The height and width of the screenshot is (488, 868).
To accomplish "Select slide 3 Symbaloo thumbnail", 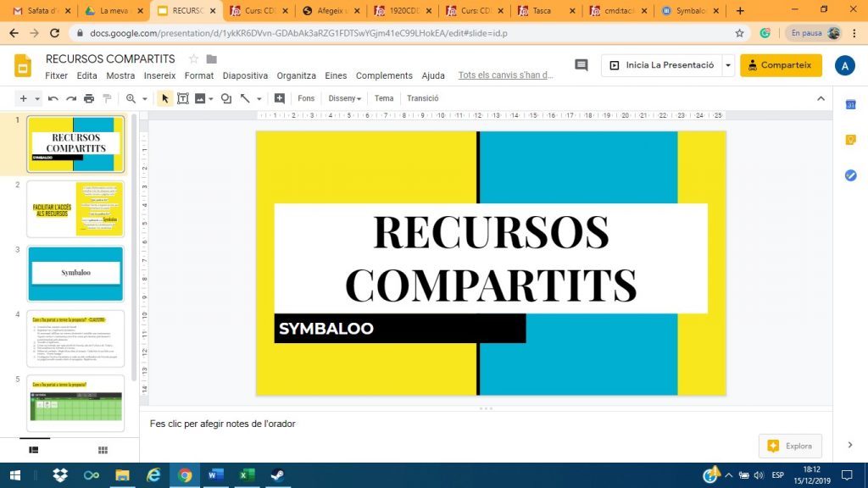I will pos(75,273).
